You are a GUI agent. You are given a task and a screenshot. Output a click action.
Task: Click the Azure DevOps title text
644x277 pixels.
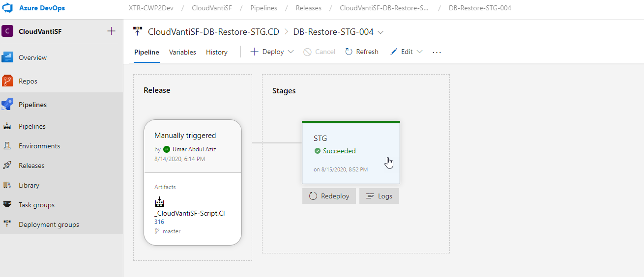[x=42, y=8]
